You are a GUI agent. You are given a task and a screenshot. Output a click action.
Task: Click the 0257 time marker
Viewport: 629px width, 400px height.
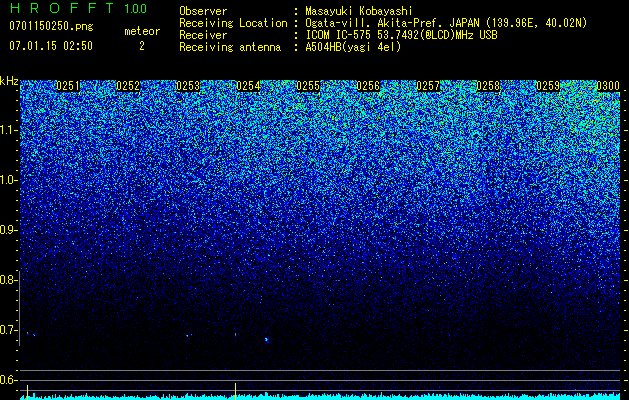pyautogui.click(x=428, y=86)
